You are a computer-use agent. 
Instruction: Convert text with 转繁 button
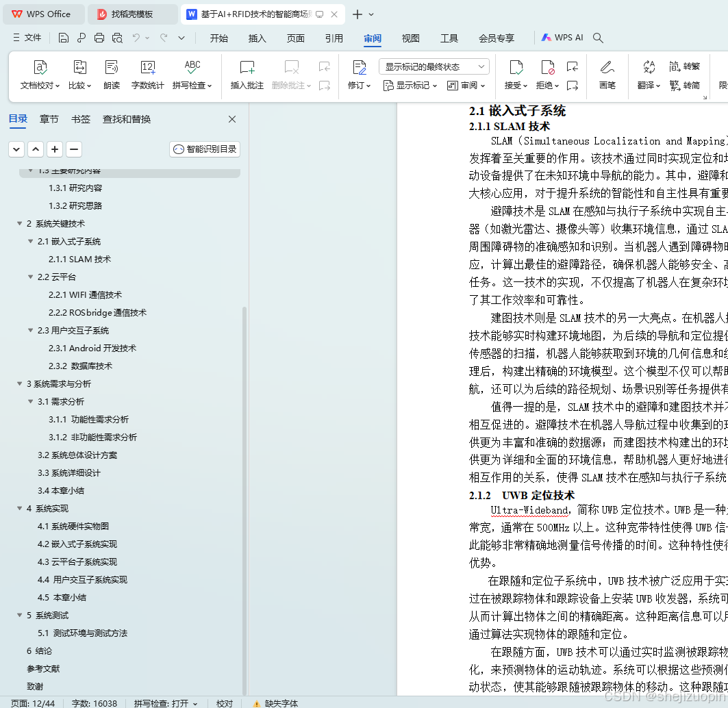684,66
